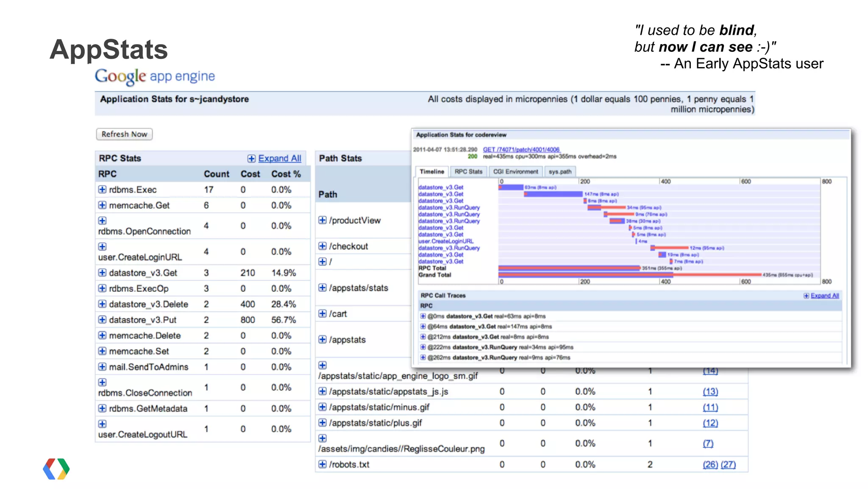Viewport: 868px width, 489px height.
Task: Expand the memcache.Delete row
Action: click(102, 335)
